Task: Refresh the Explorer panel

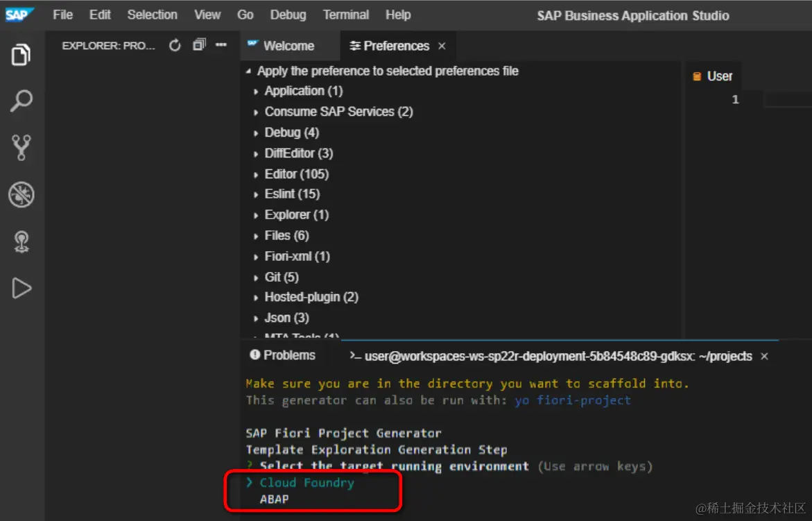Action: tap(175, 46)
